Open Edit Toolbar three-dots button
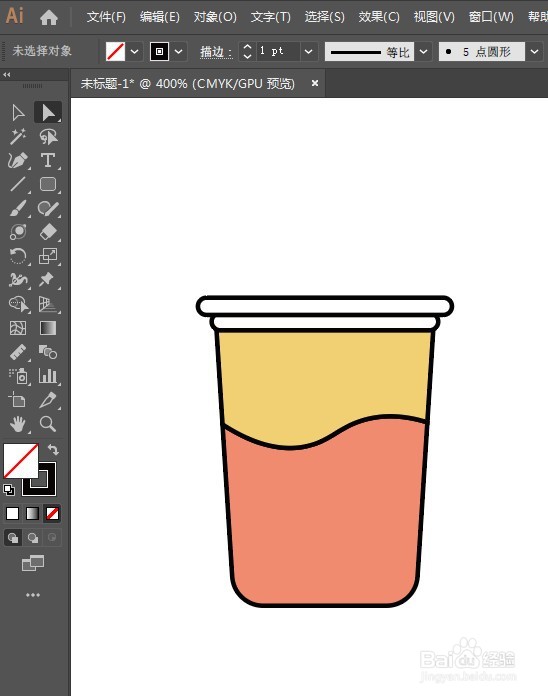The height and width of the screenshot is (696, 548). pos(33,595)
